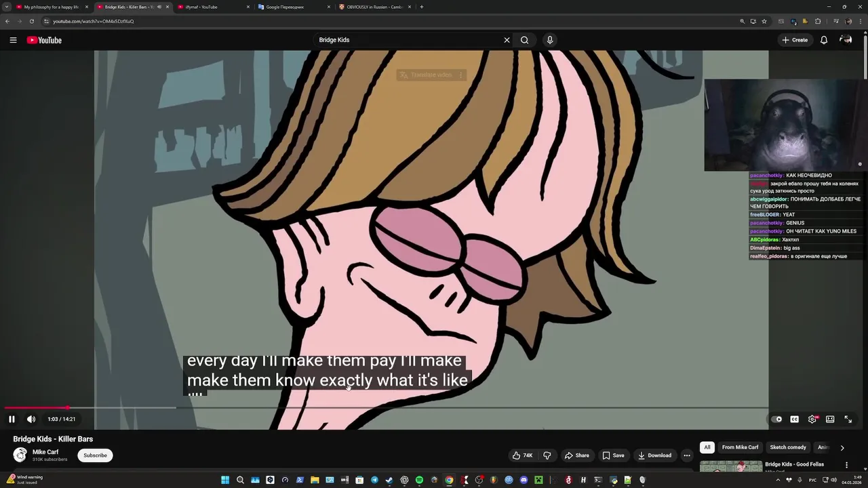Viewport: 868px width, 488px height.
Task: Open more actions three-dot menu below video
Action: pos(687,455)
